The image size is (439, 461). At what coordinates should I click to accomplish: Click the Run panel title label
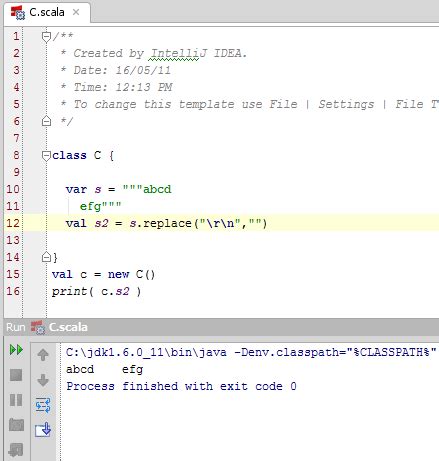tap(16, 327)
